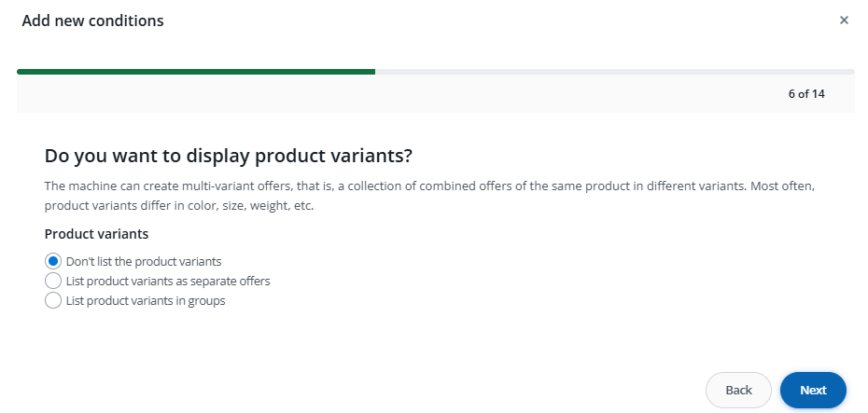This screenshot has height=413, width=868.
Task: Click the description line starting "product variants differ"
Action: pyautogui.click(x=177, y=205)
